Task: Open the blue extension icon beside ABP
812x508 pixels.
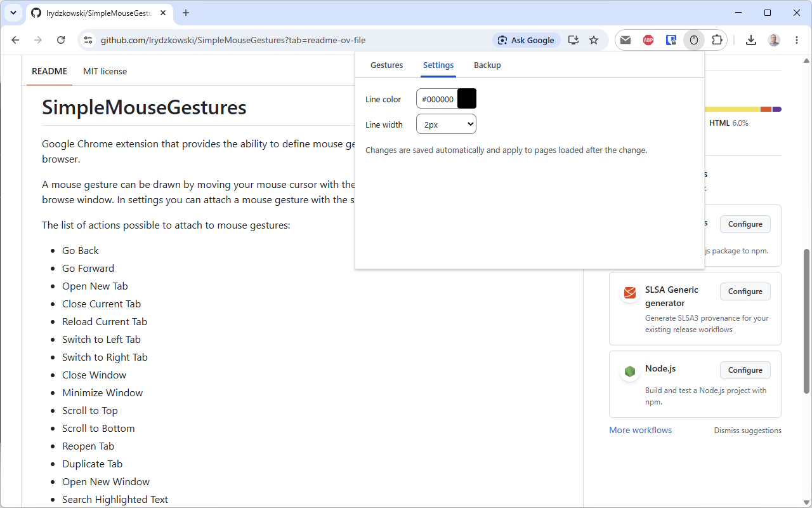Action: coord(671,40)
